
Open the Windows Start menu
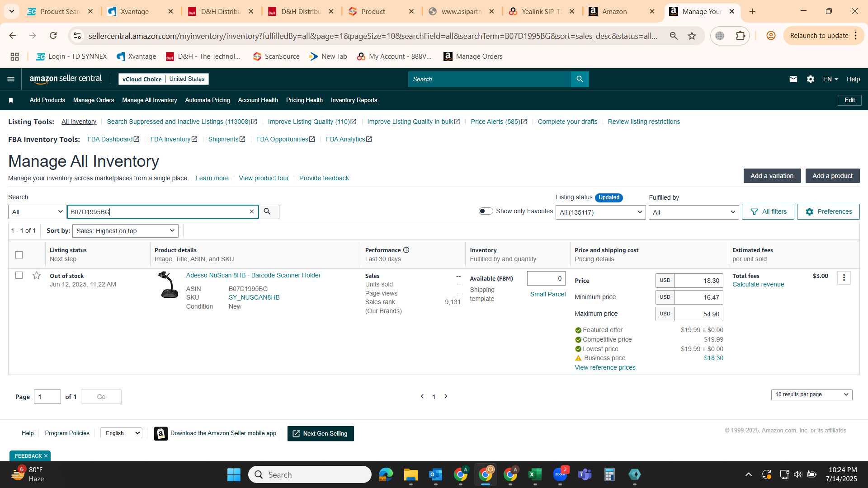coord(234,474)
